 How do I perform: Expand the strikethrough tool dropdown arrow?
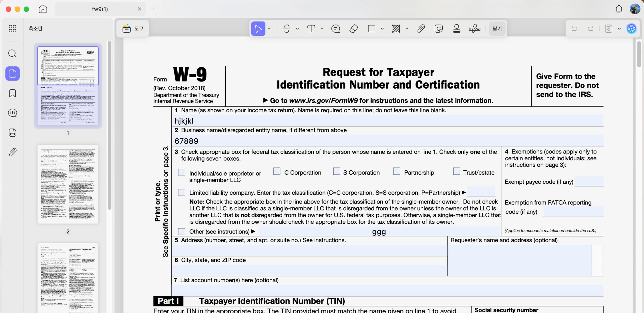coord(297,28)
